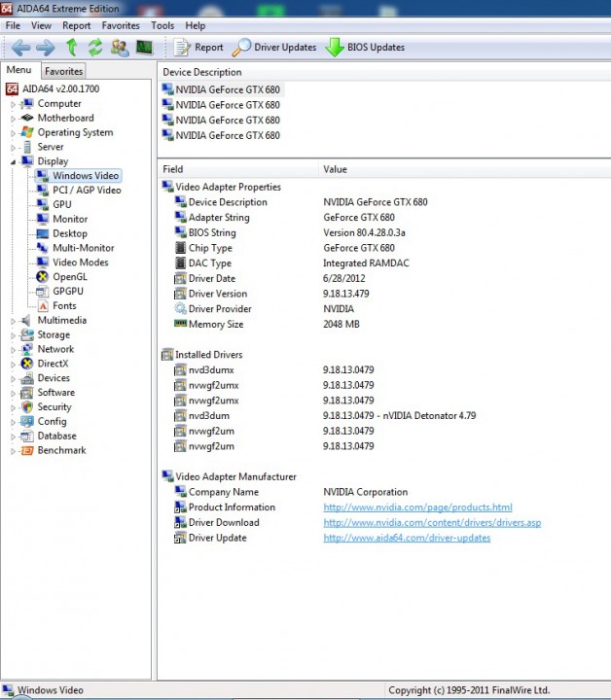Expand the Multimedia tree node

(13, 321)
